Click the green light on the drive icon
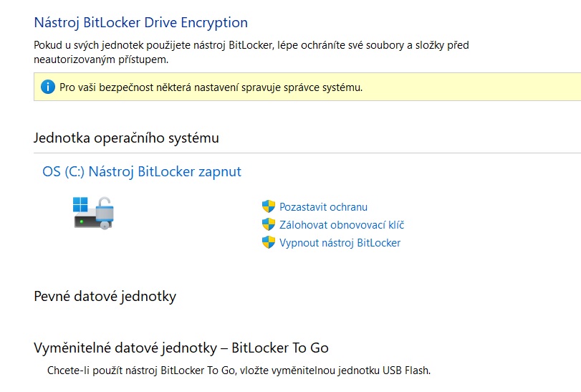Screen dimensions: 581x392 pos(82,221)
